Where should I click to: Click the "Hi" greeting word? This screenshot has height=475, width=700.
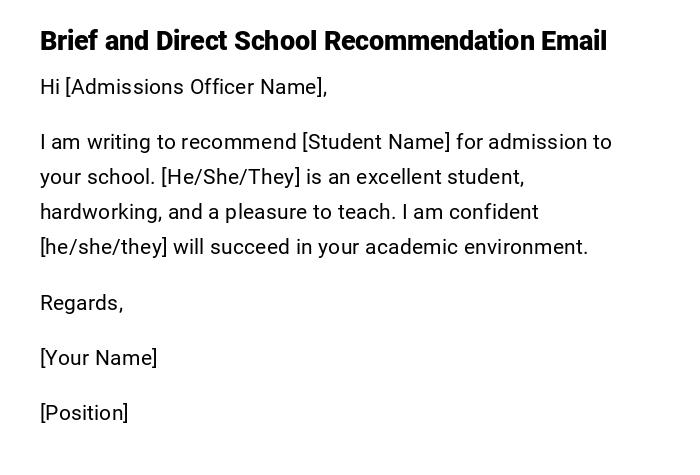tap(50, 87)
